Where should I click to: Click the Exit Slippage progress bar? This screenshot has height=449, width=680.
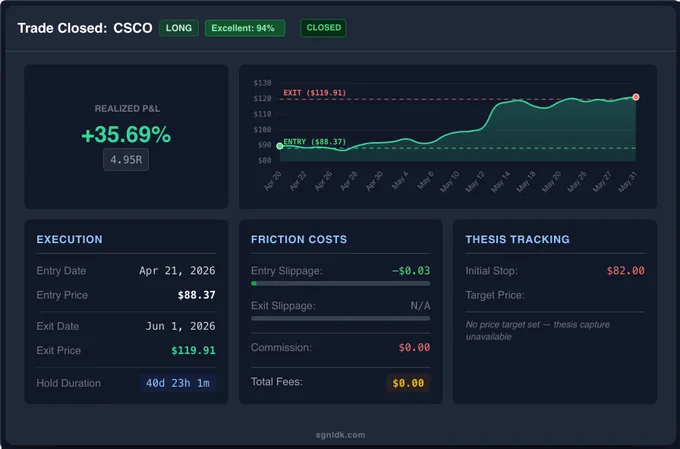click(x=341, y=318)
